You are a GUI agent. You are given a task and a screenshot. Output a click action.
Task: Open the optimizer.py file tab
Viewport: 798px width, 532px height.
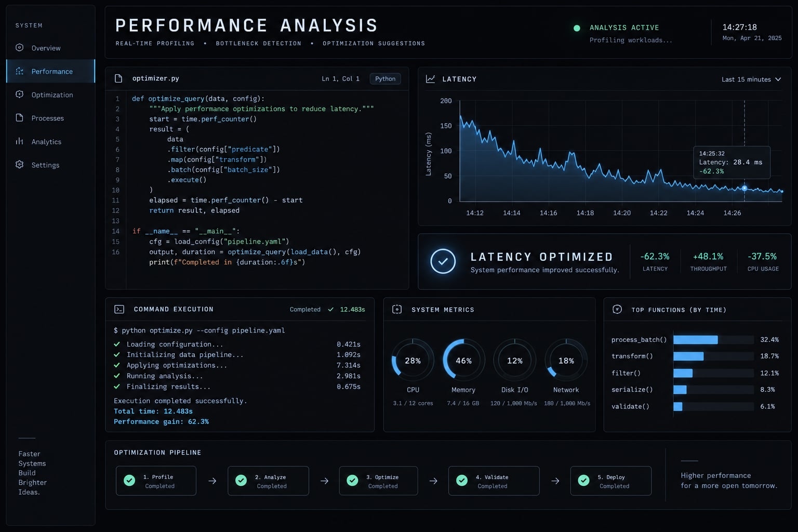(x=155, y=78)
